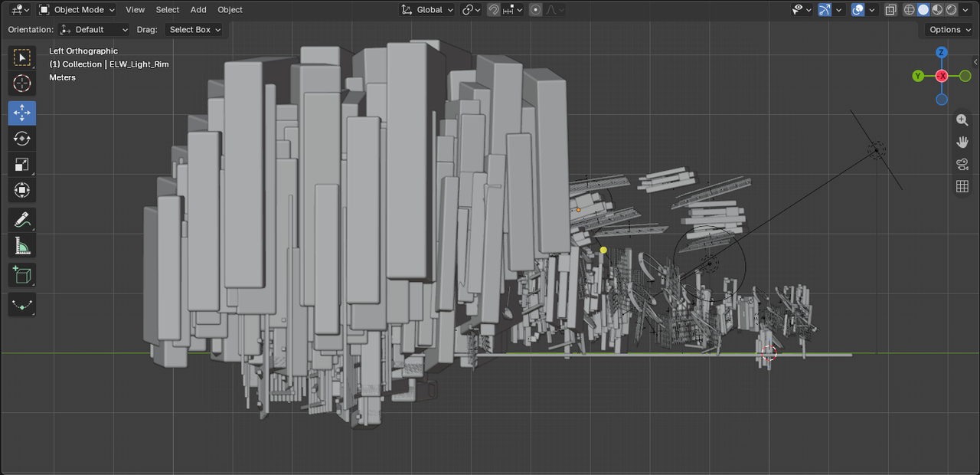Open the Add menu
The width and height of the screenshot is (980, 475).
(198, 10)
